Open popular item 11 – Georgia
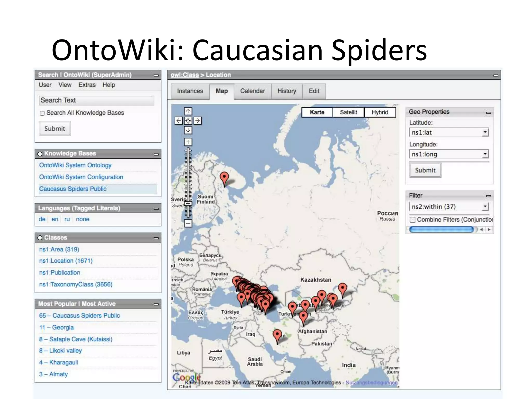The image size is (532, 399). 56,328
